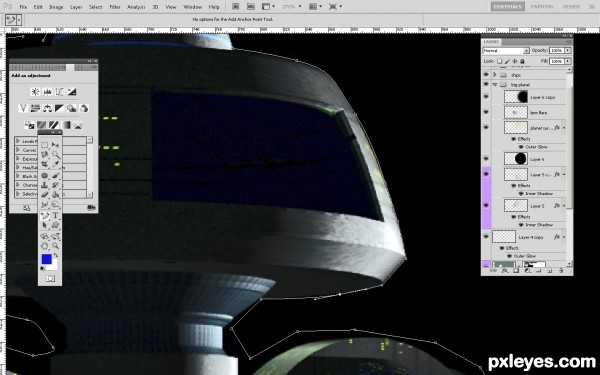The width and height of the screenshot is (600, 375).
Task: Collapse the big planet layer group
Action: click(495, 84)
